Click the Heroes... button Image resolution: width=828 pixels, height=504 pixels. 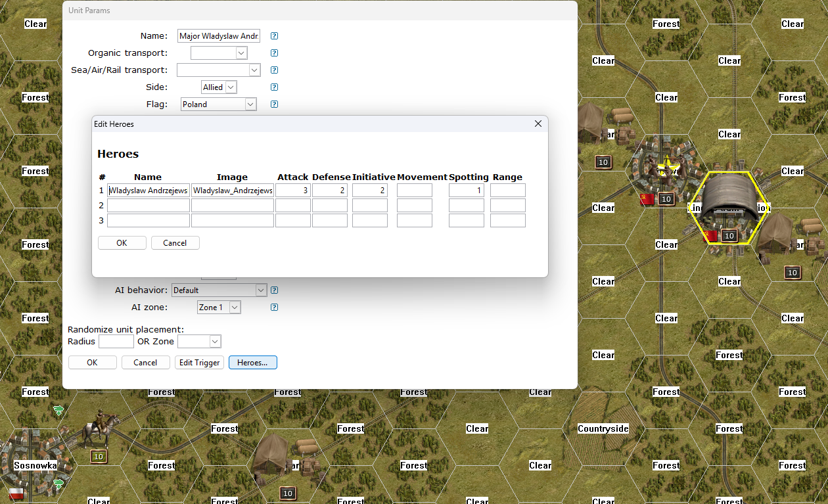(253, 363)
